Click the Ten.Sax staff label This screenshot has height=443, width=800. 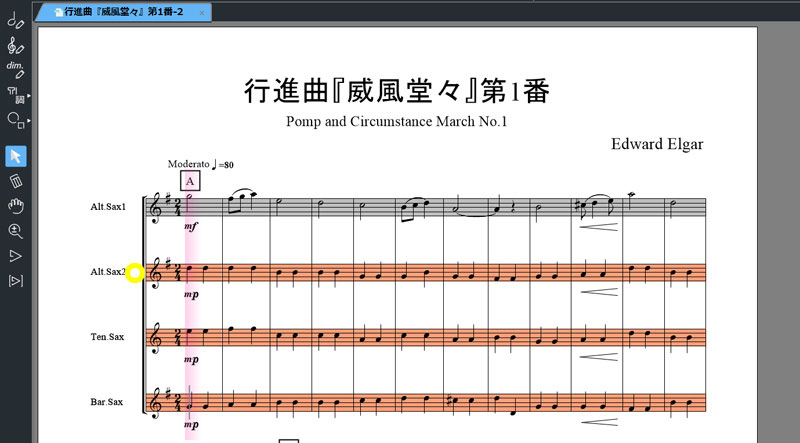(107, 337)
